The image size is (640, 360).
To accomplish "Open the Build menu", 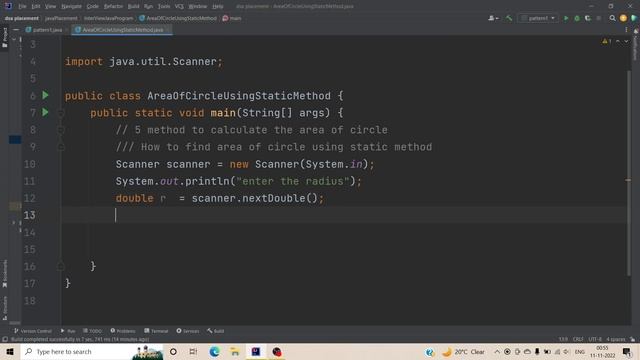I will click(133, 6).
